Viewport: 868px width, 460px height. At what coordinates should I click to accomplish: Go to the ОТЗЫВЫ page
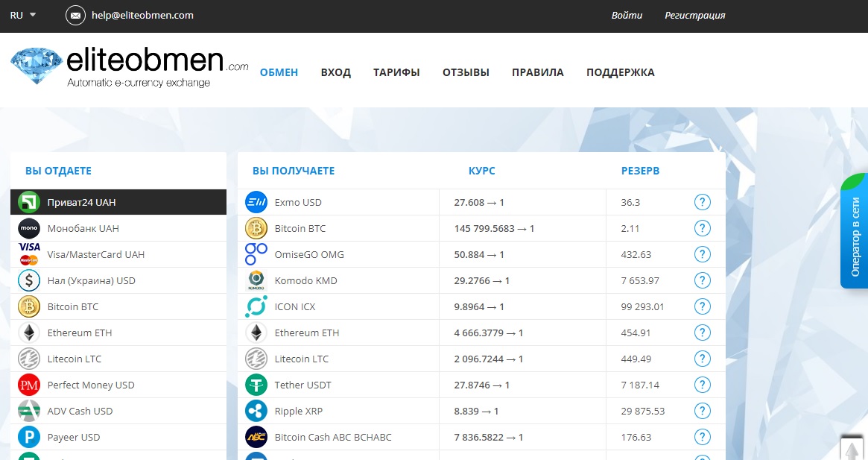click(466, 72)
